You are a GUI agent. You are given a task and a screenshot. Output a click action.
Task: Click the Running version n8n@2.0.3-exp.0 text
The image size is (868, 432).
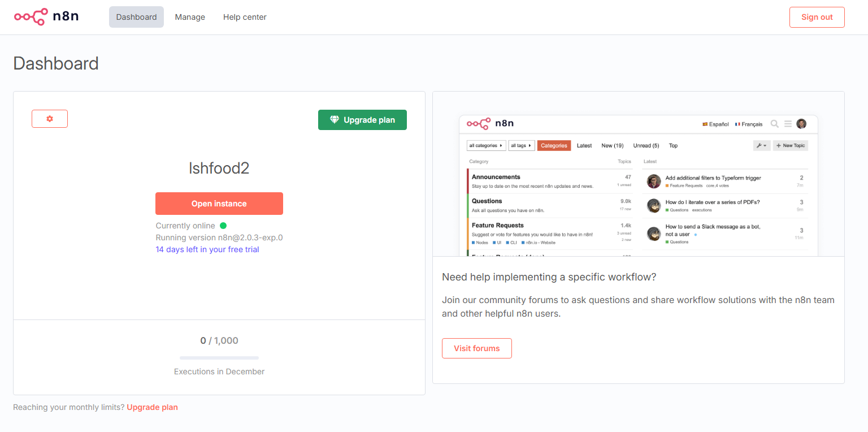pyautogui.click(x=219, y=237)
